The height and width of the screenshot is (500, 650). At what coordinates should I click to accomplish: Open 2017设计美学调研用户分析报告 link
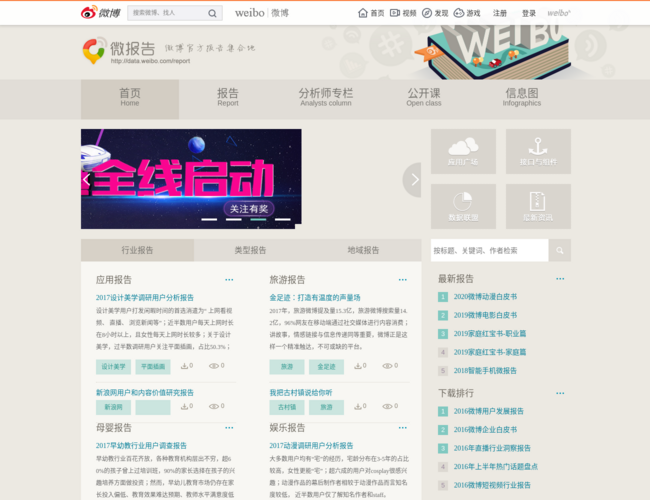point(145,298)
